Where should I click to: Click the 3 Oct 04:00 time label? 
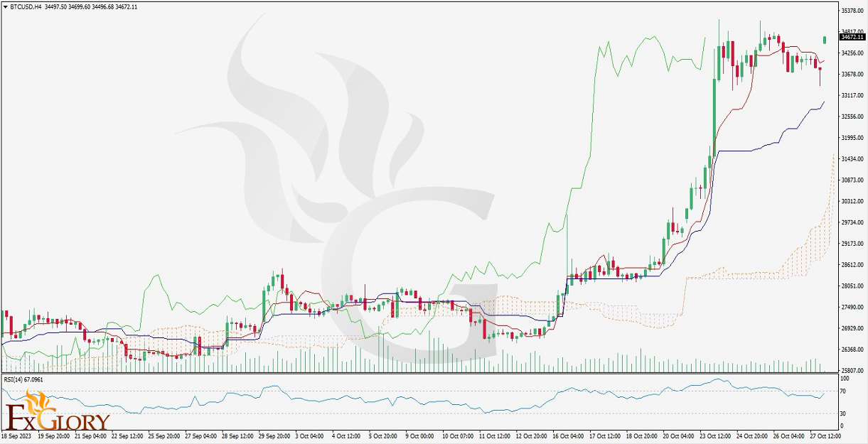click(310, 436)
